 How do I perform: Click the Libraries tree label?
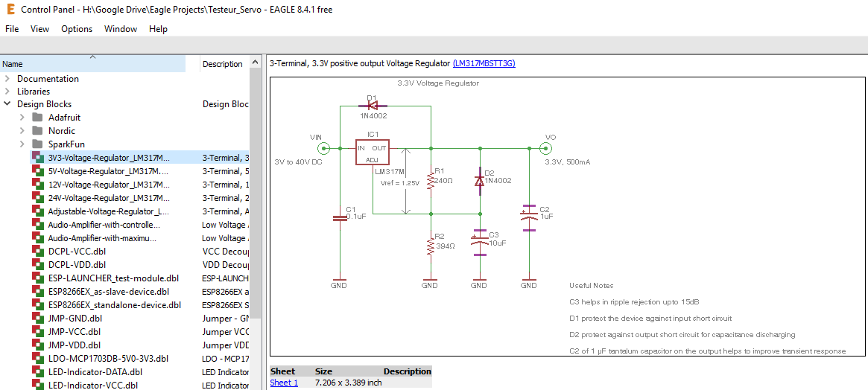click(x=34, y=92)
